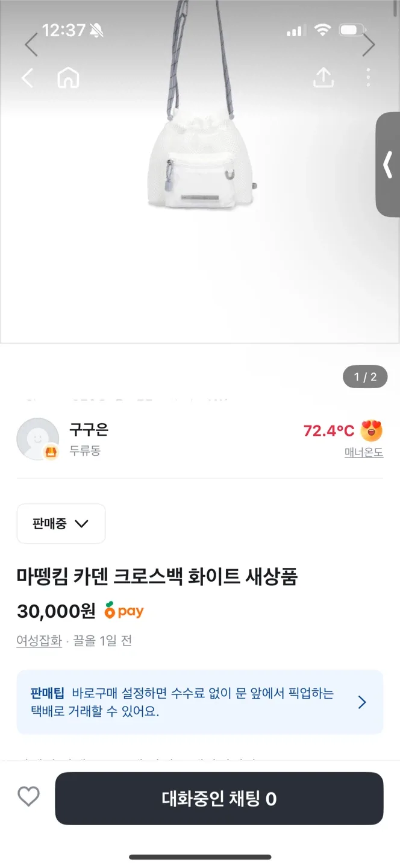400x868 pixels.
Task: Show next photo with right chevron
Action: [x=368, y=45]
